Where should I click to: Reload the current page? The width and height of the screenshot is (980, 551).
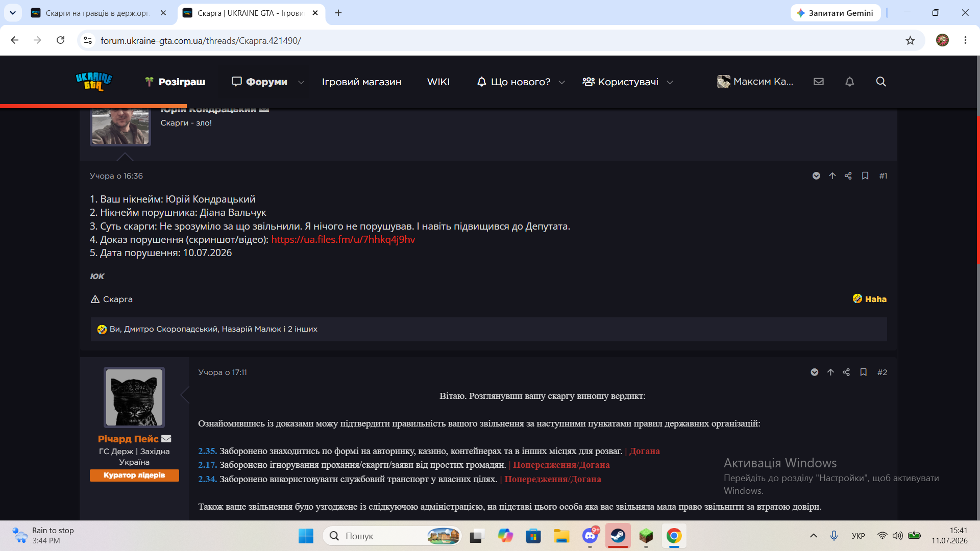[60, 40]
